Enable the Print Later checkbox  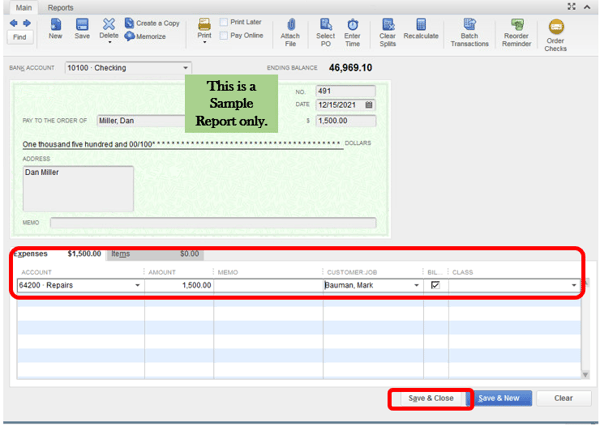[224, 22]
